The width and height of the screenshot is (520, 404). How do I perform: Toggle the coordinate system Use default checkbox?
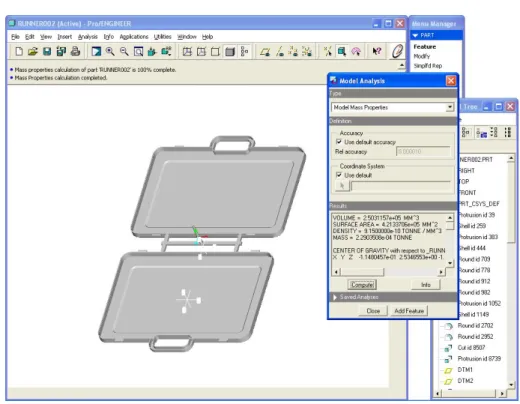[339, 175]
